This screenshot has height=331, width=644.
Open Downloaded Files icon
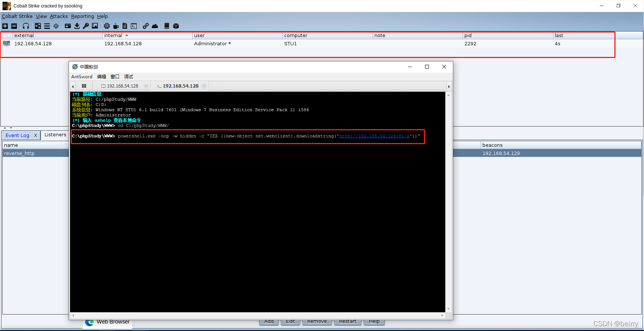77,26
